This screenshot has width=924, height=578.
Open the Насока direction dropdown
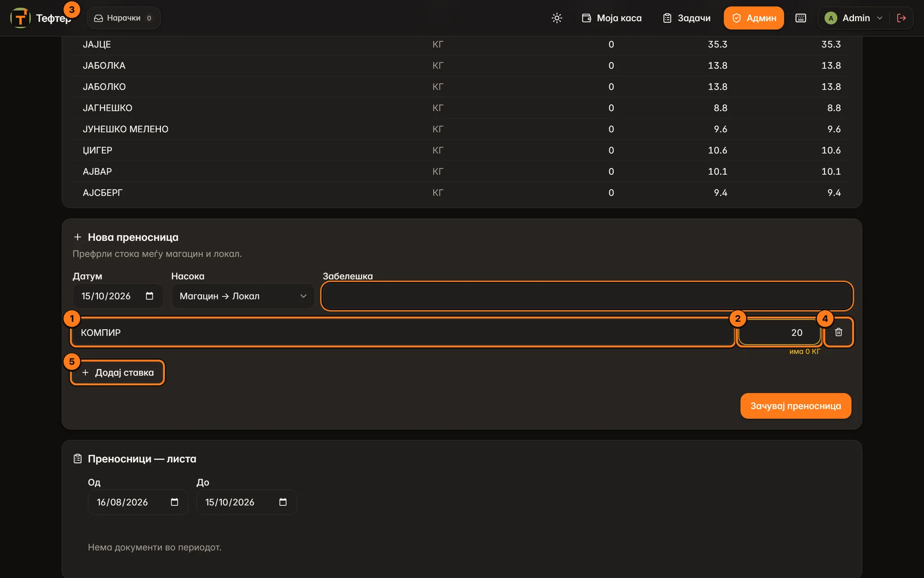[x=243, y=296]
